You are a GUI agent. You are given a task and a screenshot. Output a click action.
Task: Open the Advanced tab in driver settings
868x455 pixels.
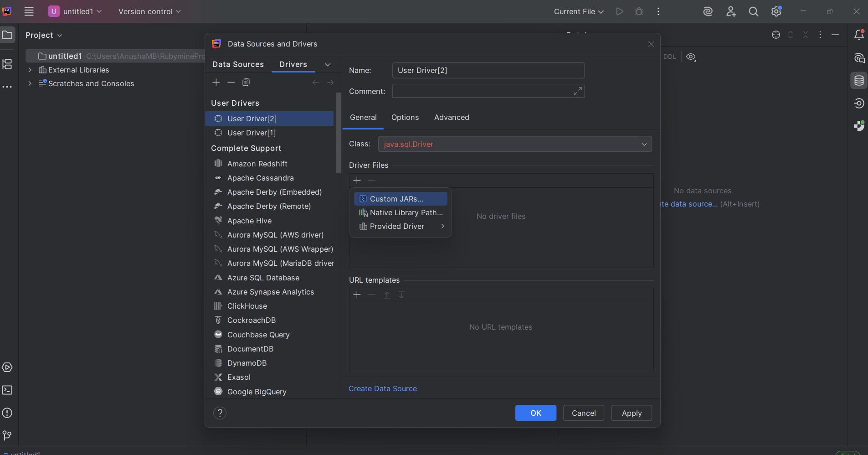click(452, 117)
